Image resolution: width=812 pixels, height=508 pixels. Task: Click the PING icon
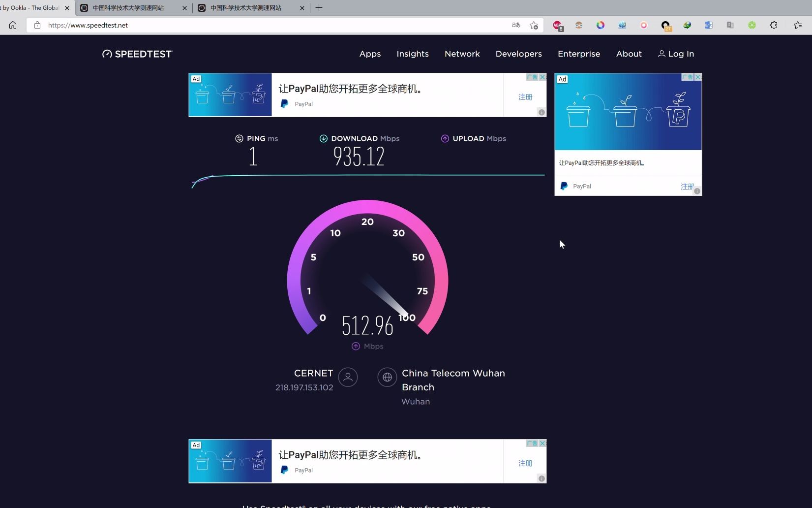tap(239, 138)
